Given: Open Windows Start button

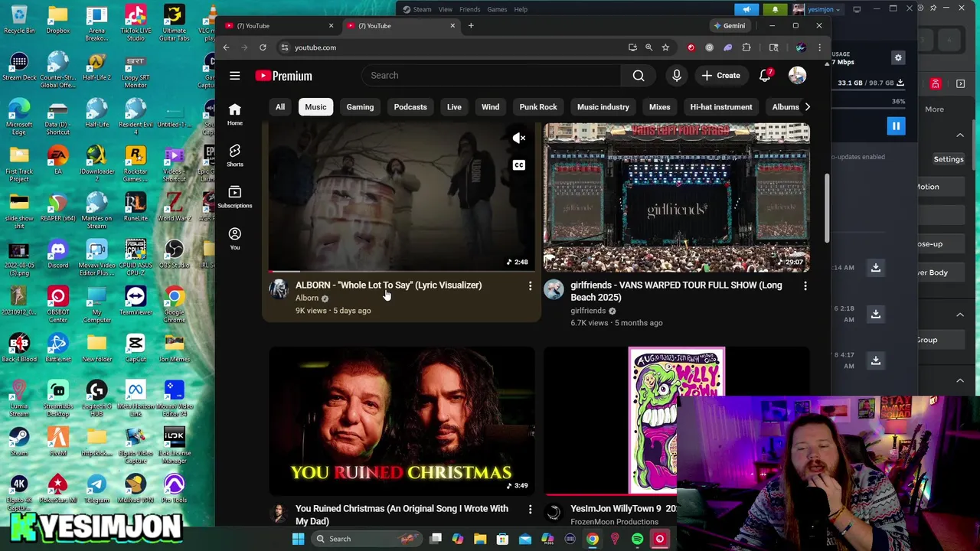Looking at the screenshot, I should point(298,539).
